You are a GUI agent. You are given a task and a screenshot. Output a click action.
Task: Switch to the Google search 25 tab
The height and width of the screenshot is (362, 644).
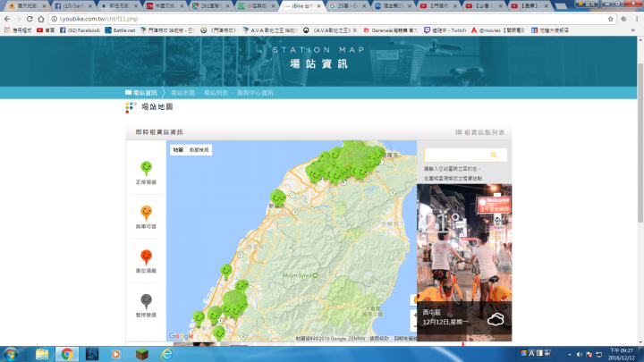[347, 5]
